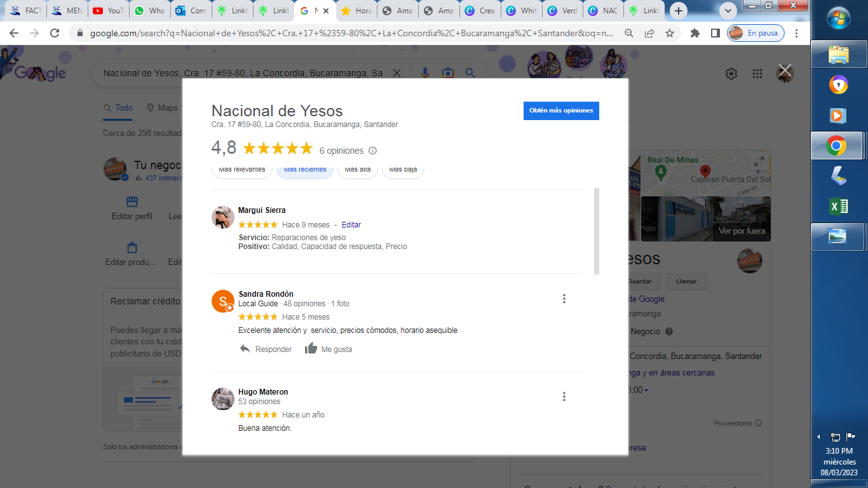868x488 pixels.
Task: Open the En pausa profile button
Action: click(756, 33)
